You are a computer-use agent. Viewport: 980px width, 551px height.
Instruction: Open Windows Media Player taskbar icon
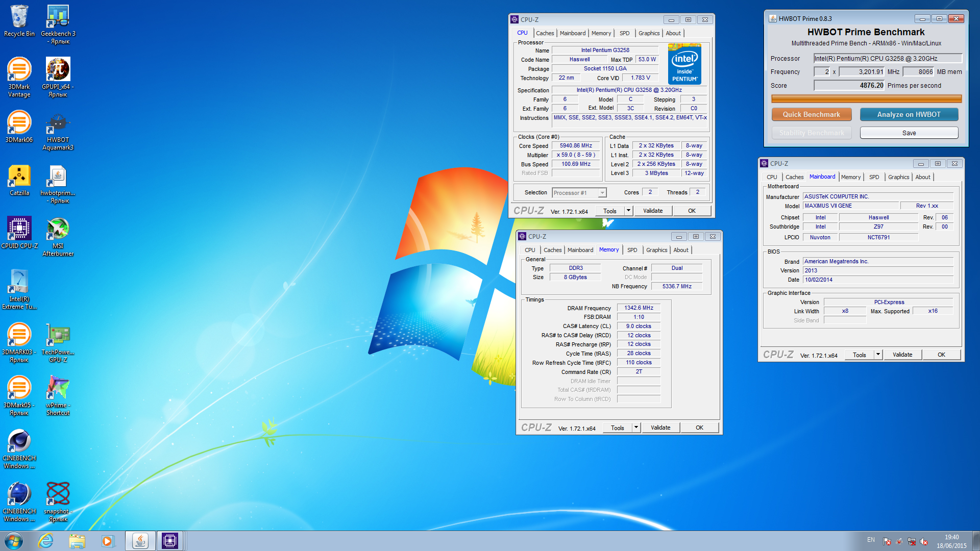pyautogui.click(x=108, y=541)
